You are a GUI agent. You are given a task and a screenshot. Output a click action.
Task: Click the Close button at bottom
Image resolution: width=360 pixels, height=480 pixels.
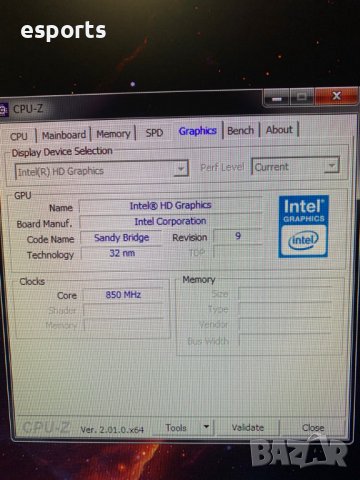(x=313, y=428)
